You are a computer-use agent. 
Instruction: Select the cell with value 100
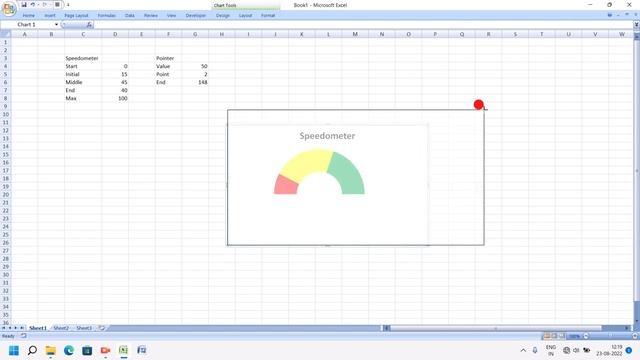tap(115, 98)
